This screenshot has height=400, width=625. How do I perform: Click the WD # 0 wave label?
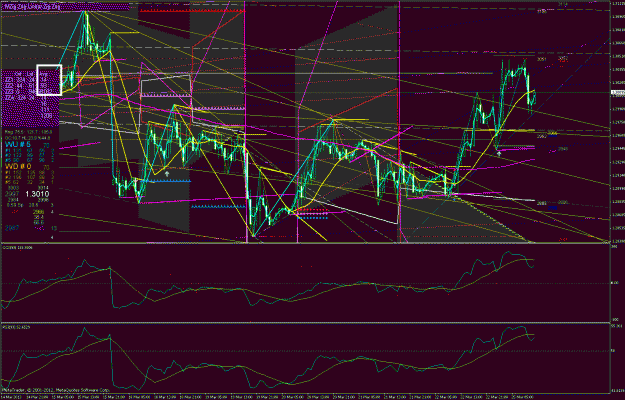[18, 166]
